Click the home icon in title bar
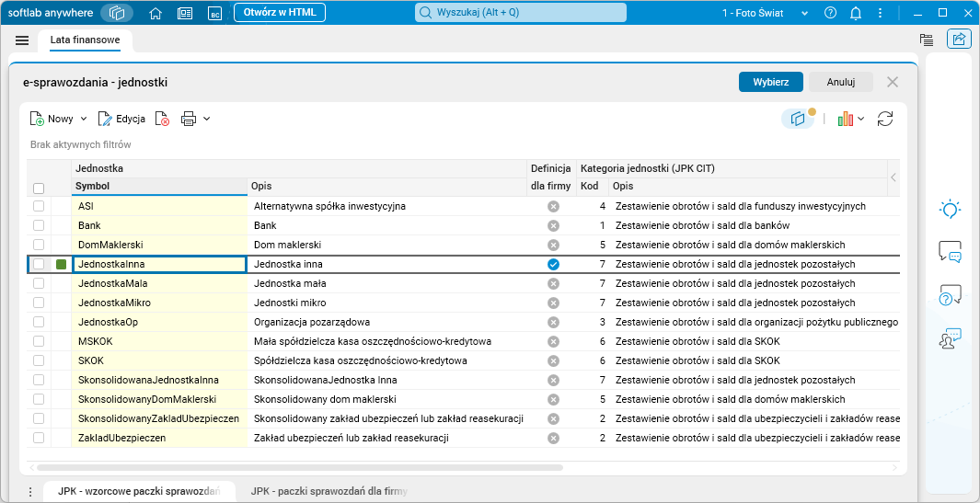The height and width of the screenshot is (503, 980). click(x=156, y=13)
